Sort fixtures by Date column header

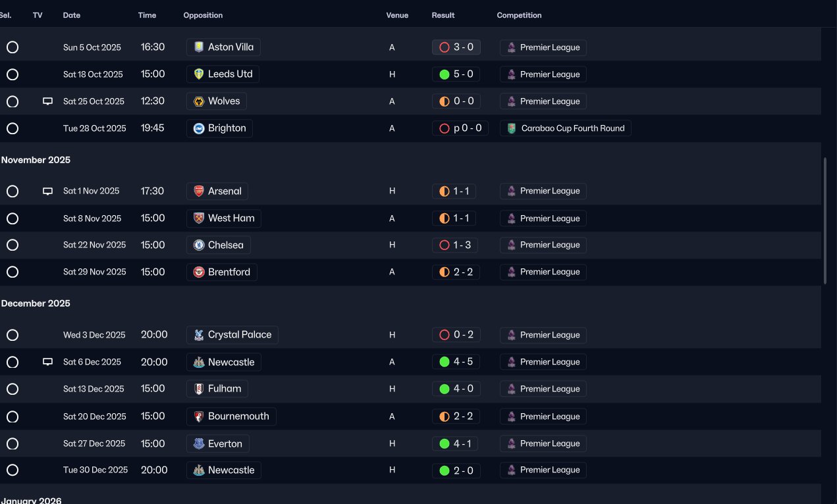pos(72,15)
